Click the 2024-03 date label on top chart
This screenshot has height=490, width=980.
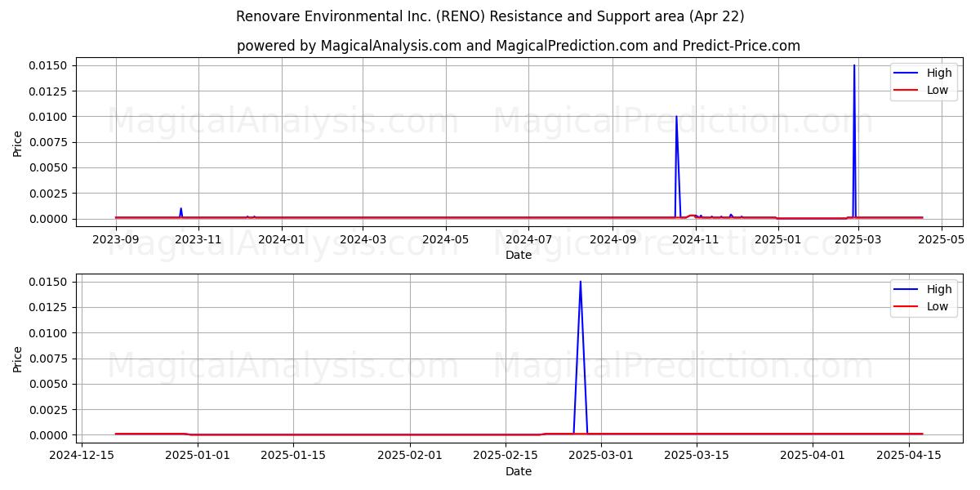pos(363,239)
